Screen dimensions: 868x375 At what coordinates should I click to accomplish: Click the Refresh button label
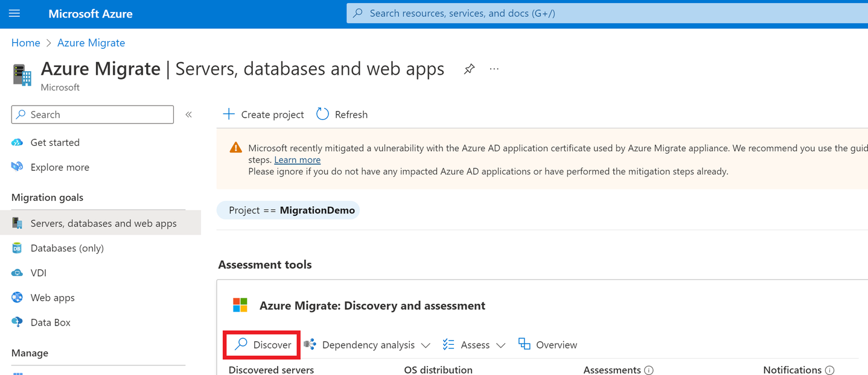(351, 115)
